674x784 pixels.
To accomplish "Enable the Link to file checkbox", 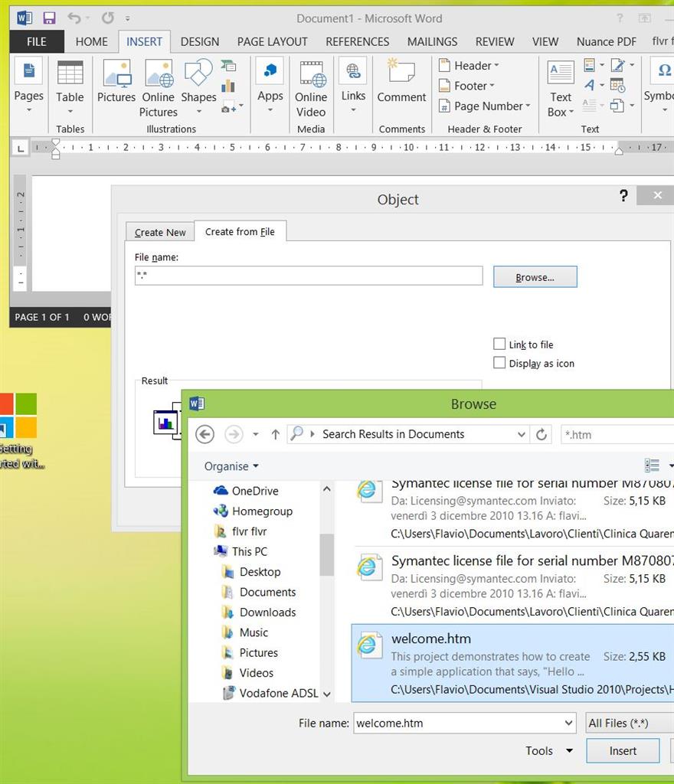I will point(499,344).
